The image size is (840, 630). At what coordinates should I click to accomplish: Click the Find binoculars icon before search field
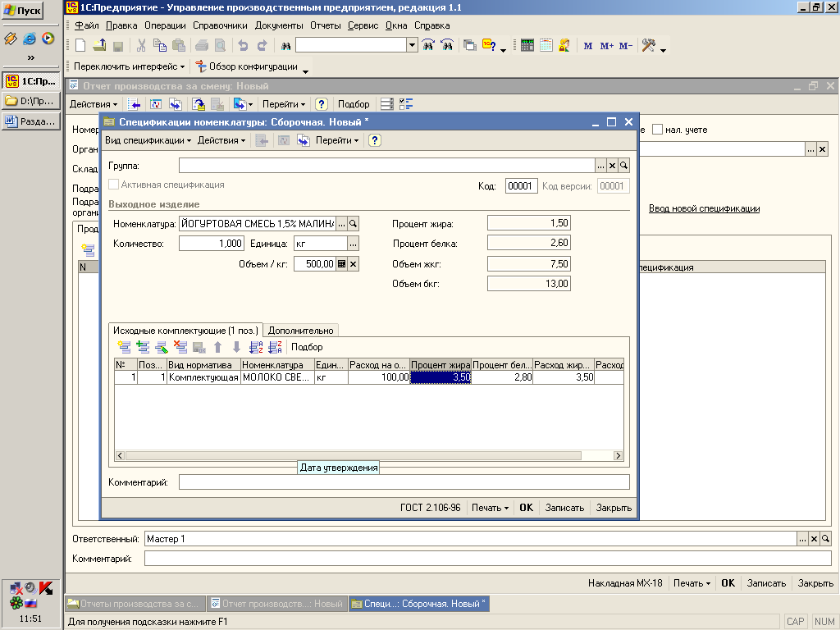point(285,46)
